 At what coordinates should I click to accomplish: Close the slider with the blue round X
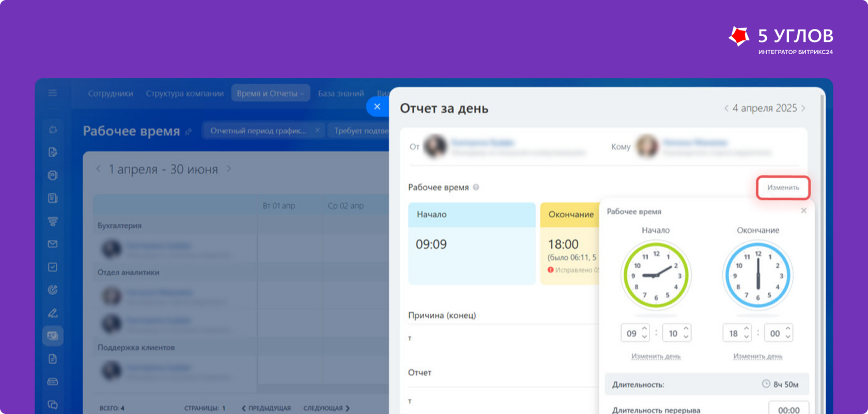tap(377, 106)
